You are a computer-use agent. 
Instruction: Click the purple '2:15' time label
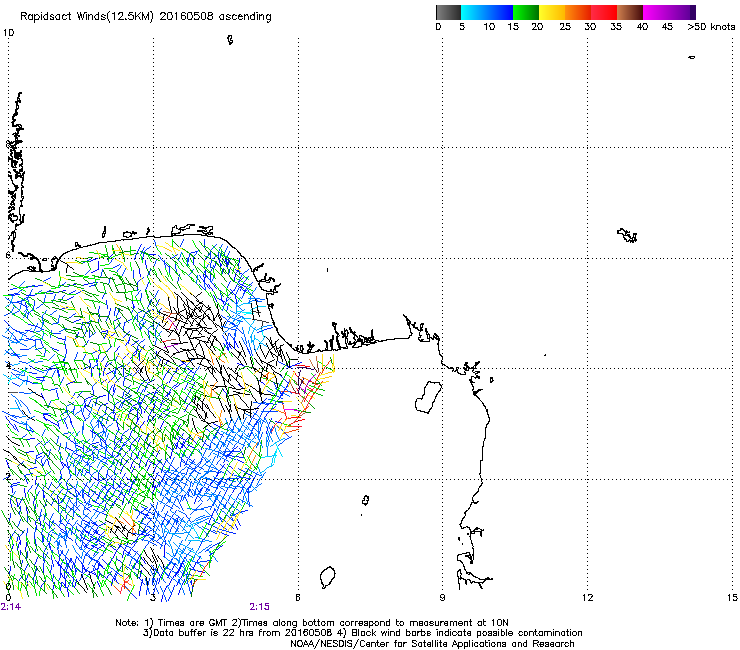pos(260,607)
